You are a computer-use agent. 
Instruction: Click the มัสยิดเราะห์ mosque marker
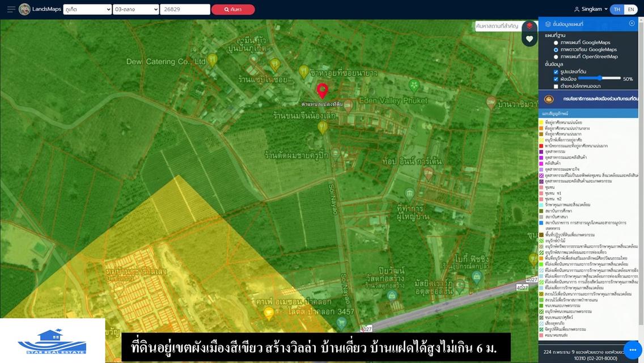pyautogui.click(x=460, y=285)
